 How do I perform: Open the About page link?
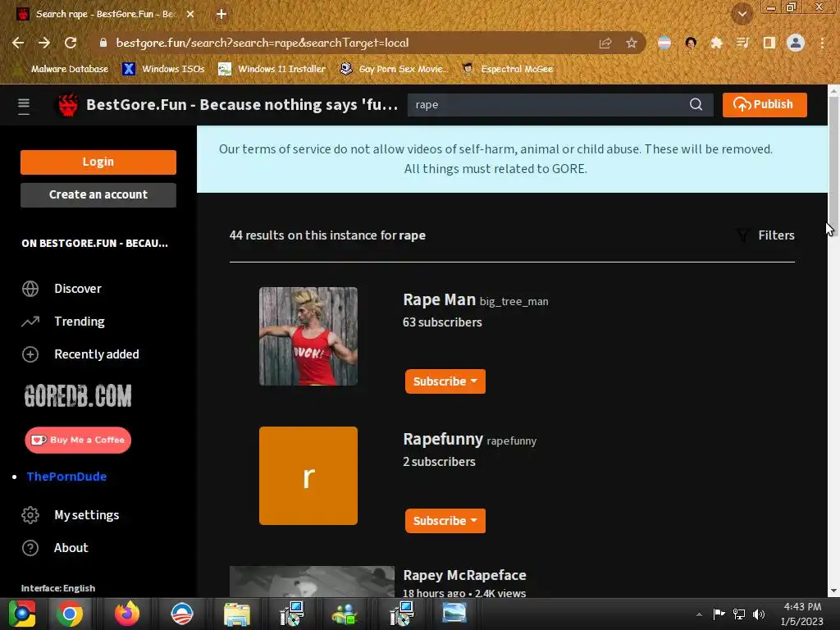point(71,547)
